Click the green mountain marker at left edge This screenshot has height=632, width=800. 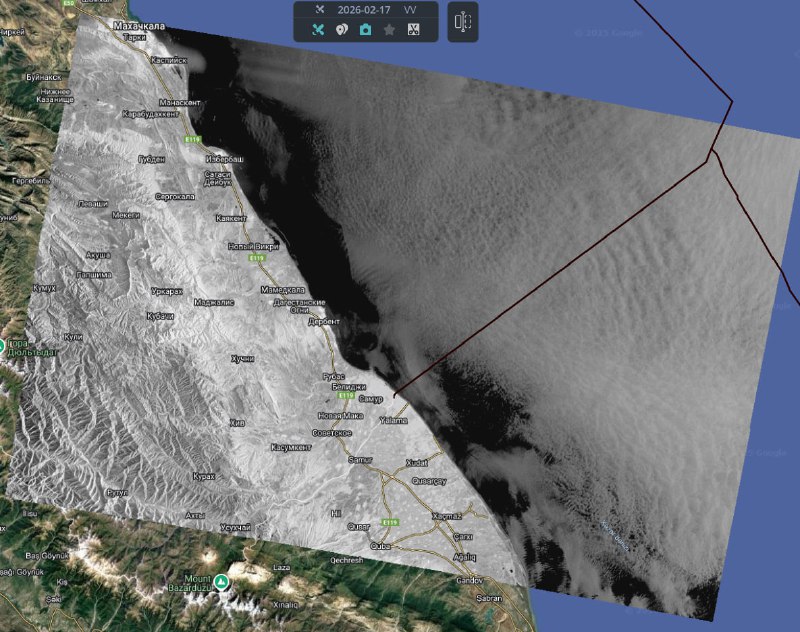click(3, 345)
